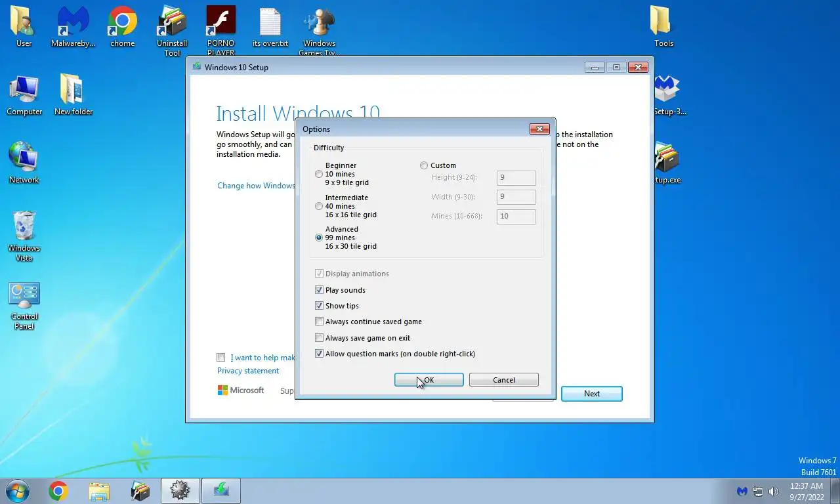Click 'Change how Windows' setup link
840x504 pixels.
[256, 186]
